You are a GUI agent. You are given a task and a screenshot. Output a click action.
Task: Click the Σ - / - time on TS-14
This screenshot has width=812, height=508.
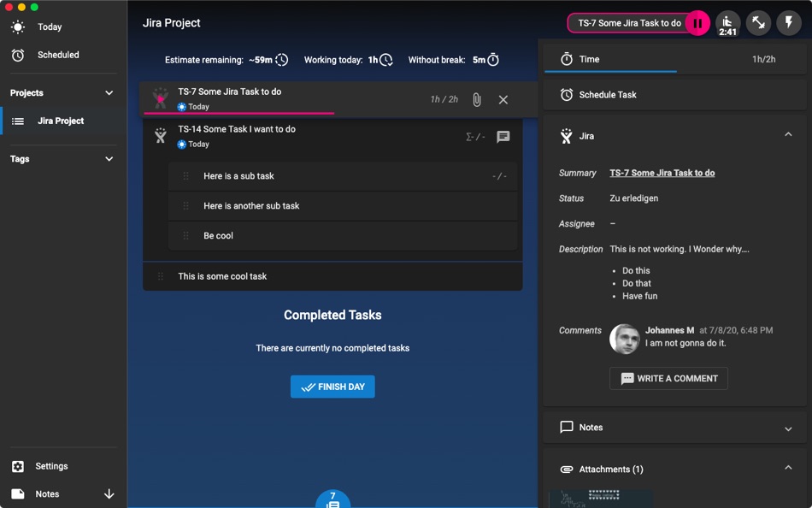[x=475, y=137]
